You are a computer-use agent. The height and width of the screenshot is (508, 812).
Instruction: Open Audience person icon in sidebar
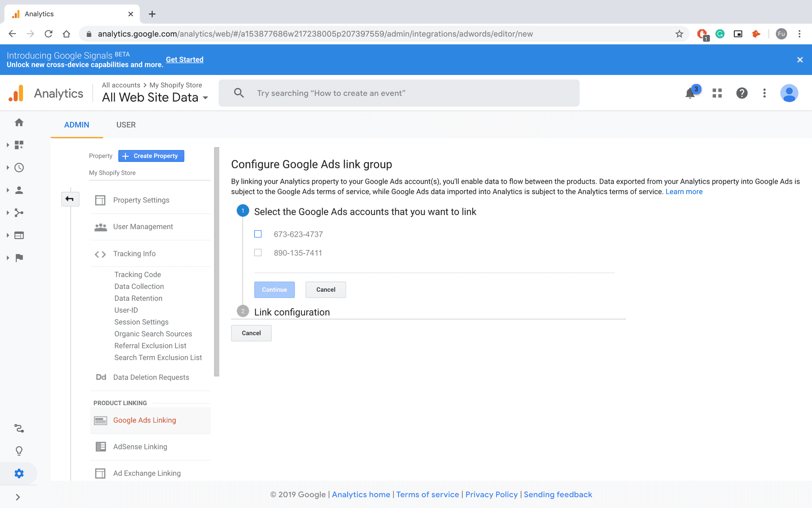(x=19, y=190)
